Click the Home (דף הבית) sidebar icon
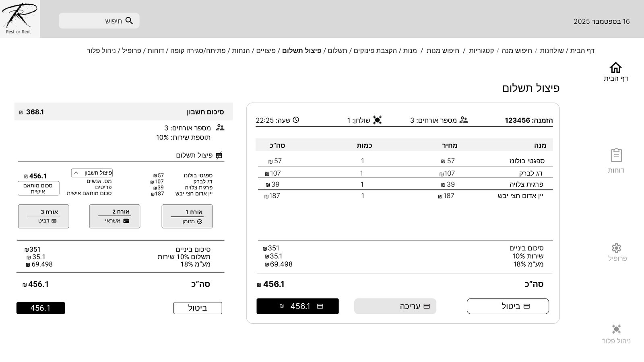644x362 pixels. coord(615,68)
